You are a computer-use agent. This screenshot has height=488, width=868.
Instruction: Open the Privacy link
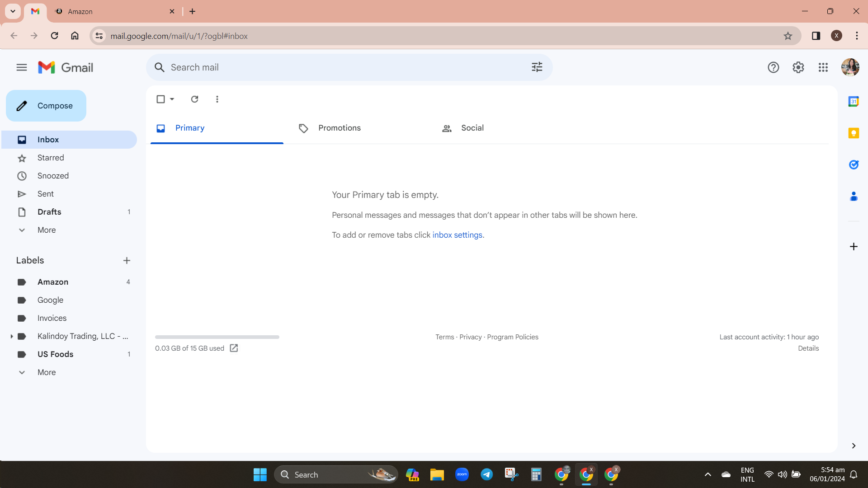pyautogui.click(x=471, y=337)
